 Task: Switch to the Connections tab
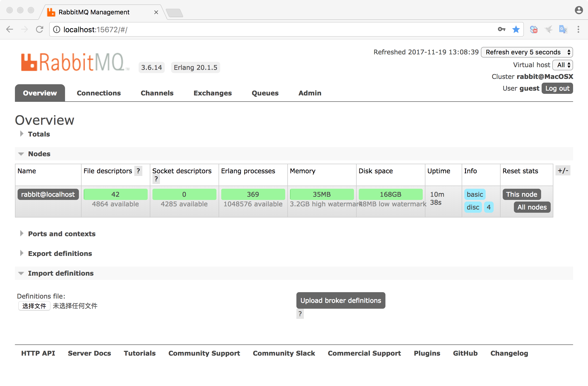click(x=99, y=93)
